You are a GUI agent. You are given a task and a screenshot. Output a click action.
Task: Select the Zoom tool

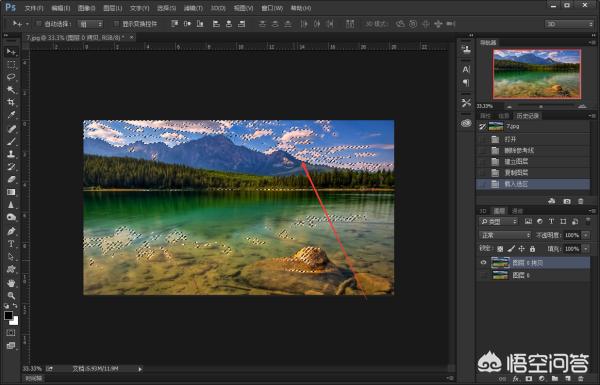11,295
